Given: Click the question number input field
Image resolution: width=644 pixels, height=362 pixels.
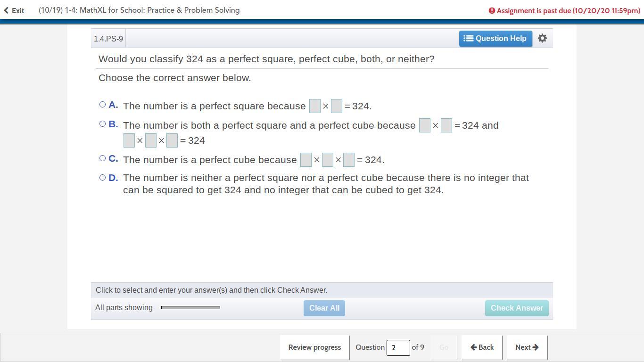Looking at the screenshot, I should [x=397, y=348].
